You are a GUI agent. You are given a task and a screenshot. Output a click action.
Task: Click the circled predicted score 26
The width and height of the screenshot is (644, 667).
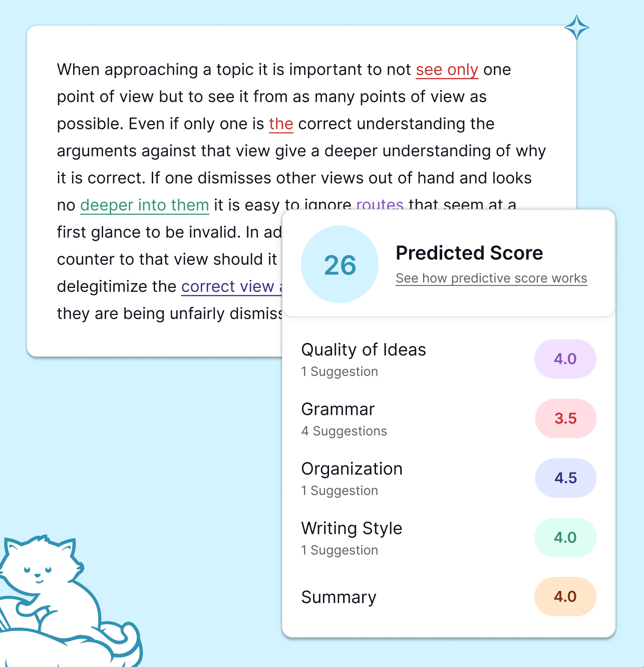340,264
